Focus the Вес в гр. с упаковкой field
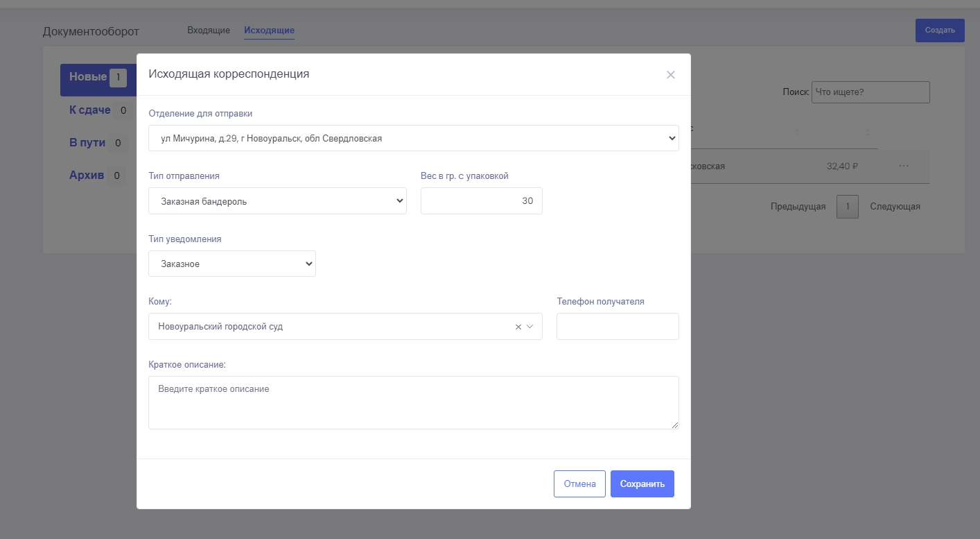The height and width of the screenshot is (539, 980). 481,201
